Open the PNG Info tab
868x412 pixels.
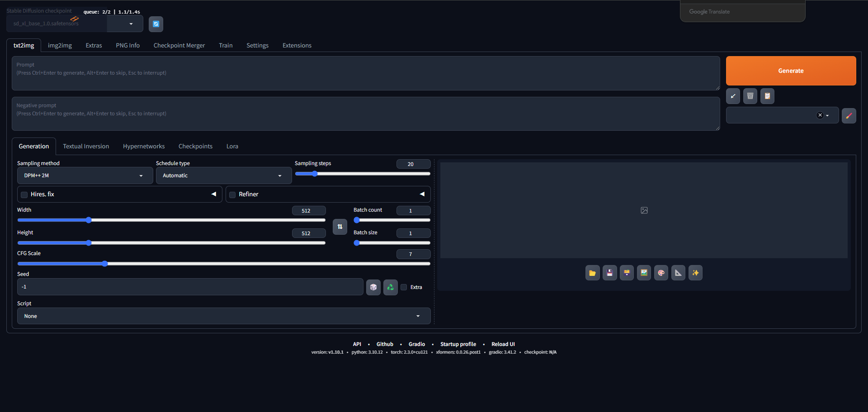coord(127,45)
